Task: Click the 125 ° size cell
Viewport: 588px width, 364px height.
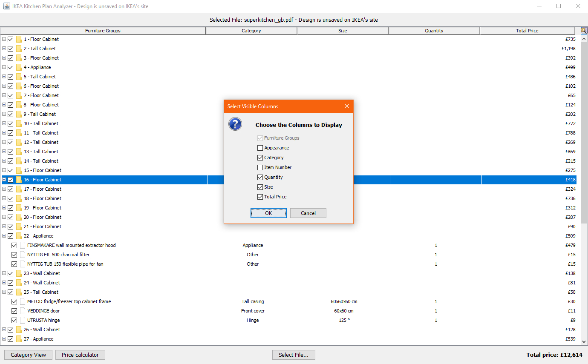Action: coord(344,320)
